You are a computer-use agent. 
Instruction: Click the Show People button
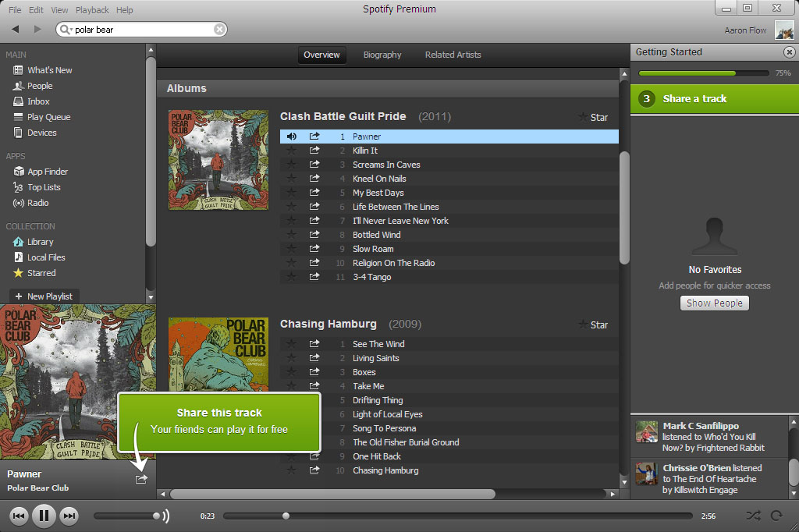coord(714,303)
